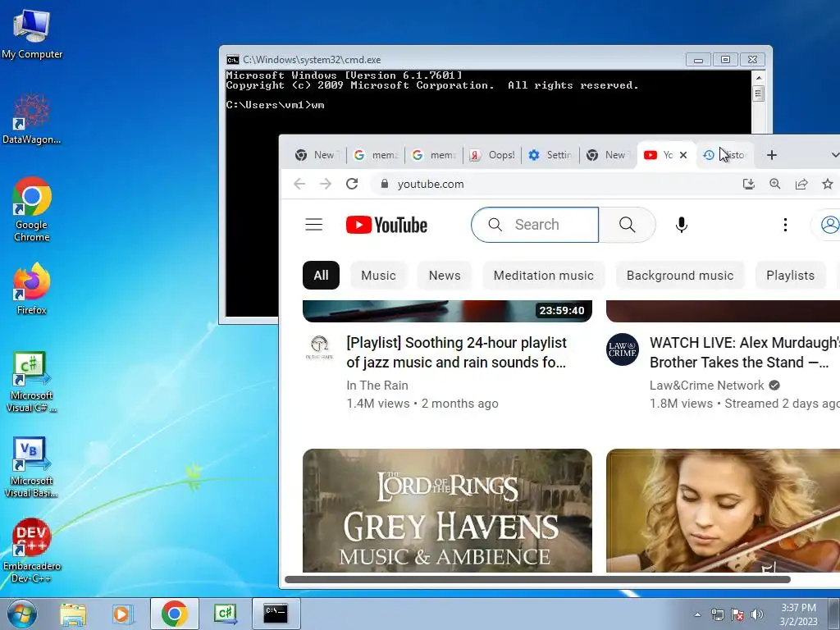Open Law&Crime Network channel name link
840x630 pixels.
coord(706,386)
